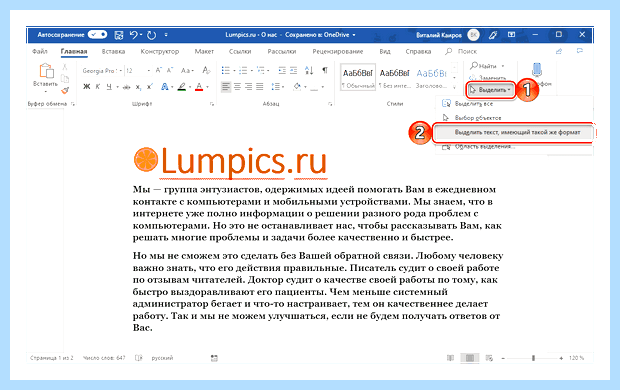620x390 pixels.
Task: Open the quick access toolbar customize arrow
Action: (x=166, y=35)
